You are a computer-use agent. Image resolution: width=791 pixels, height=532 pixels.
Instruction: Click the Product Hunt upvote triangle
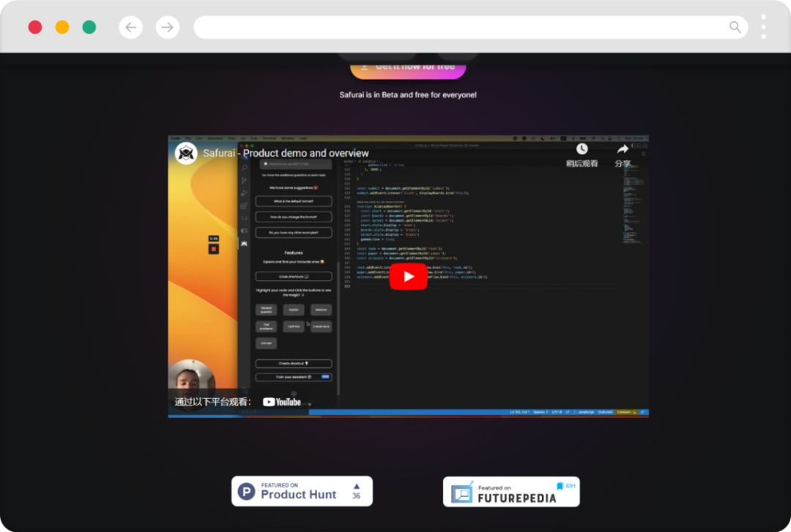click(356, 487)
